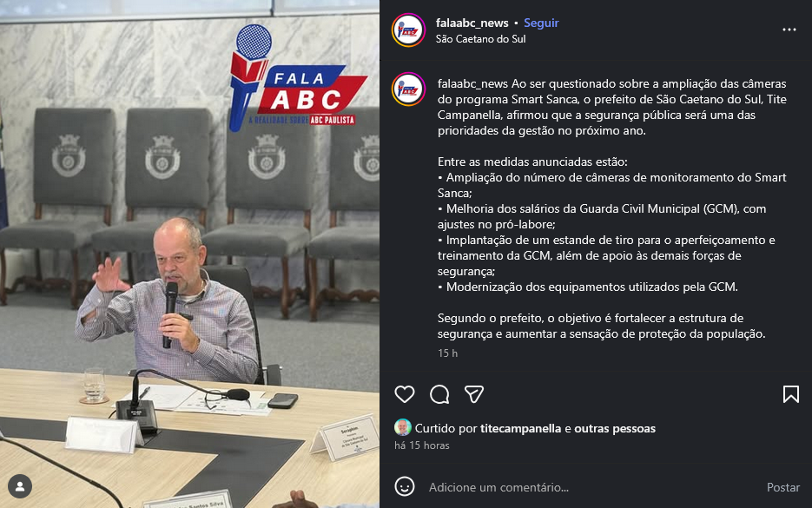Screen dimensions: 812x508
Task: Open the há 15 horas timestamp link
Action: (421, 445)
